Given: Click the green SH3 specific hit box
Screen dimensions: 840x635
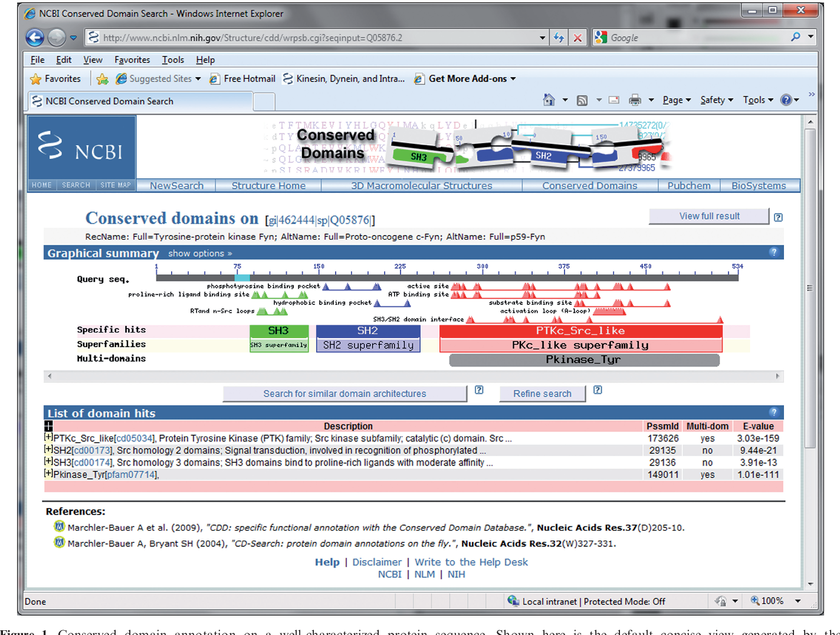Looking at the screenshot, I should click(279, 330).
